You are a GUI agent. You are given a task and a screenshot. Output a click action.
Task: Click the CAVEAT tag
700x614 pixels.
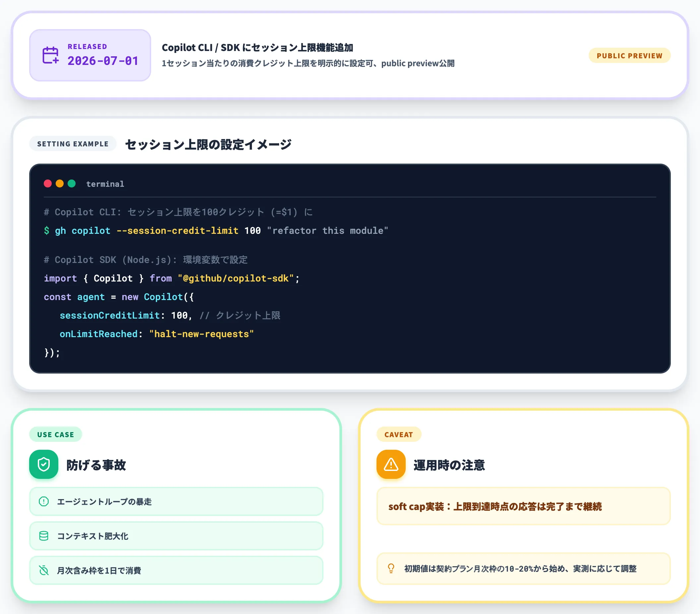(399, 434)
